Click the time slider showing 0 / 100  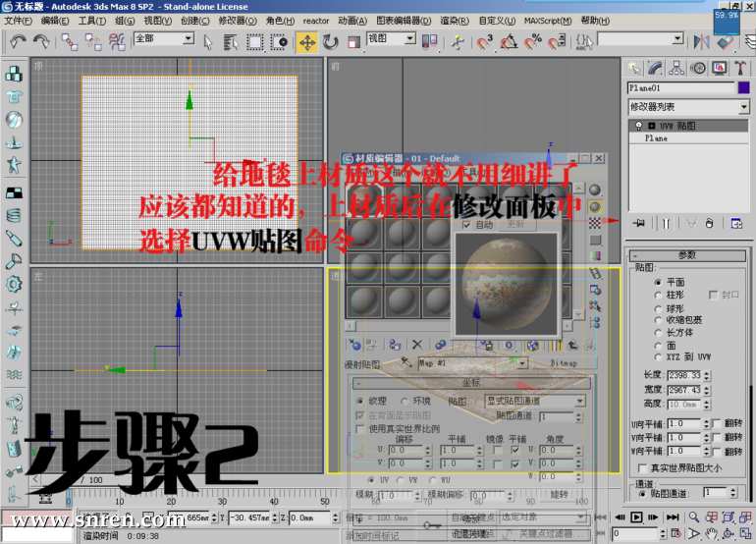click(x=93, y=480)
